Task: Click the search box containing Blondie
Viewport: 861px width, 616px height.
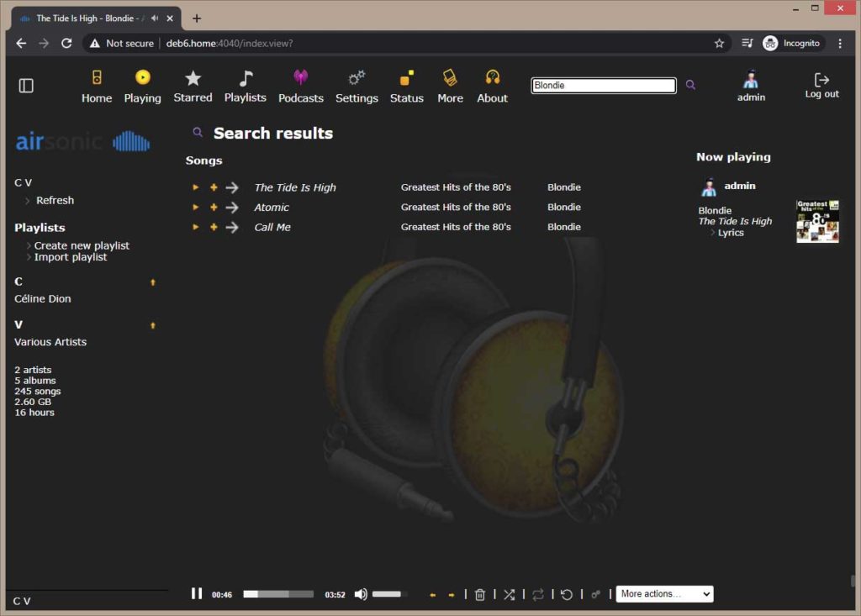Action: pyautogui.click(x=604, y=85)
